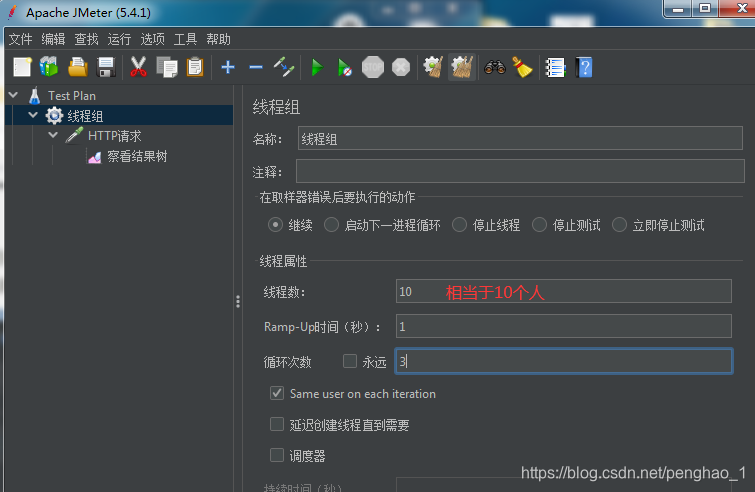Image resolution: width=755 pixels, height=492 pixels.
Task: Click the 线程组 gear icon in tree
Action: [x=54, y=116]
